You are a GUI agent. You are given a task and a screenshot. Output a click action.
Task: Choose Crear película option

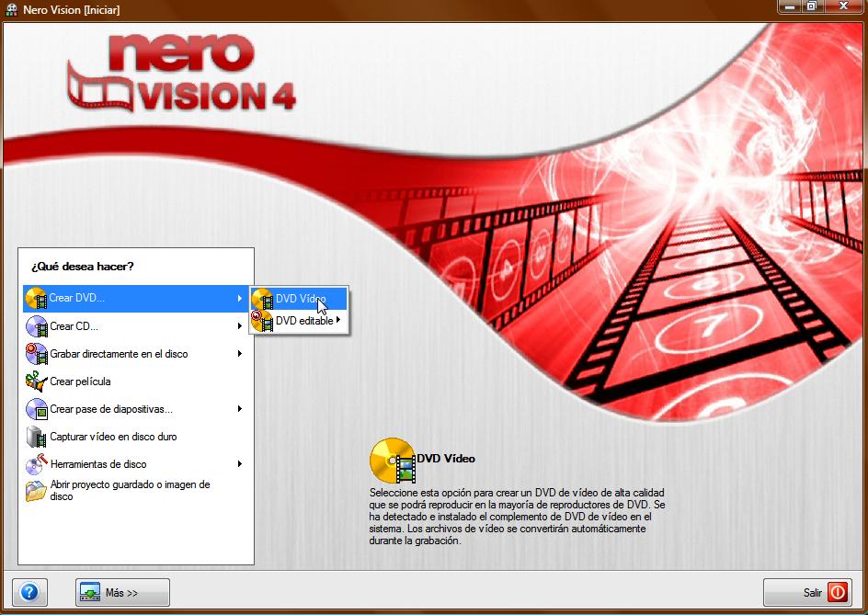[135, 382]
